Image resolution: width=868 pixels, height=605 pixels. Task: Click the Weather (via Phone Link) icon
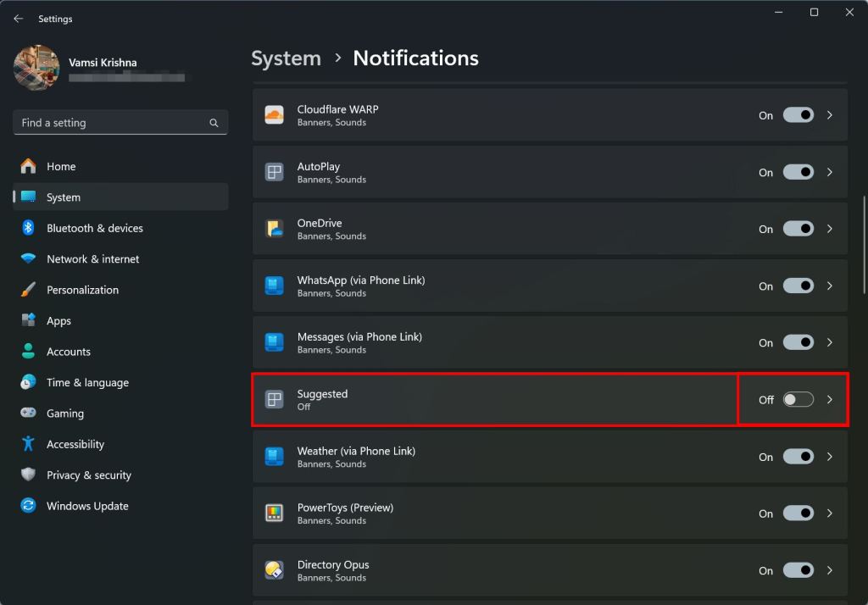(274, 457)
